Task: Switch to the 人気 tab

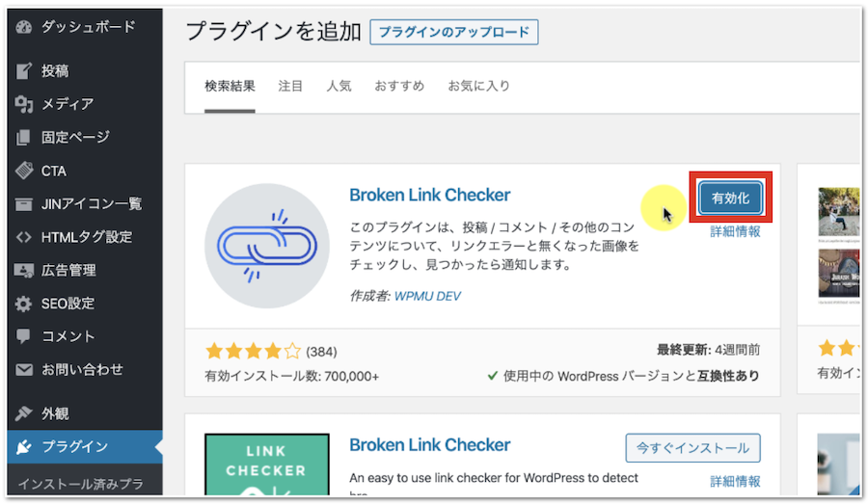Action: pyautogui.click(x=339, y=86)
